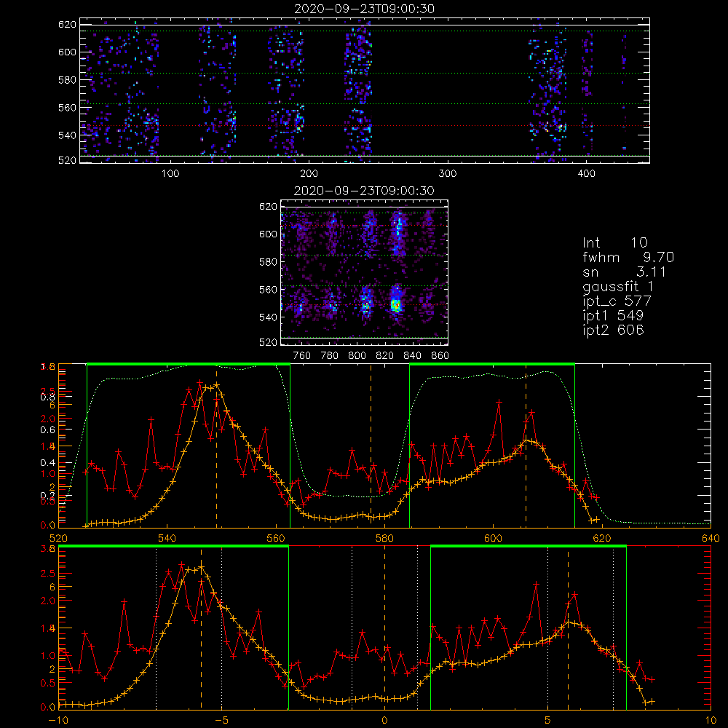The height and width of the screenshot is (728, 728).
Task: Click white y-axis label 0.4 of upper profile plot
Action: [x=48, y=462]
